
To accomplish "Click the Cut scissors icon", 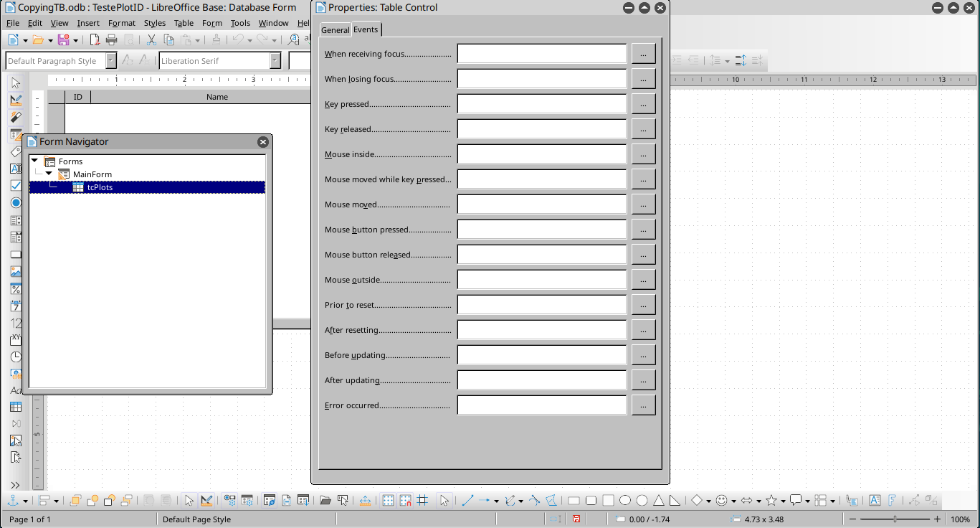I will click(x=151, y=40).
